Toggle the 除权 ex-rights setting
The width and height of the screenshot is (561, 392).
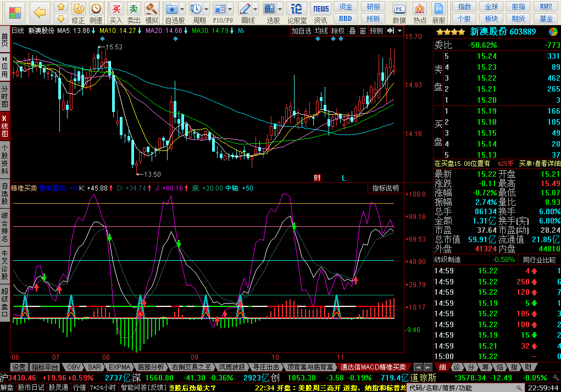click(x=338, y=31)
